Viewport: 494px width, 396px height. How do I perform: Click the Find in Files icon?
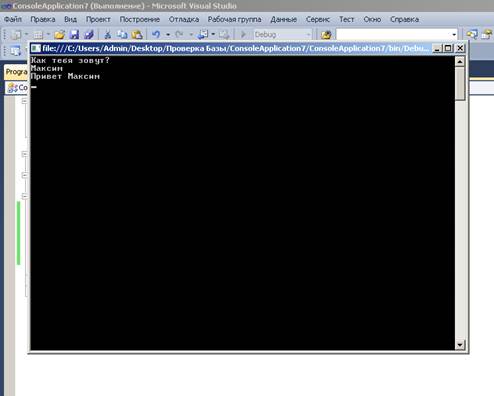point(326,34)
